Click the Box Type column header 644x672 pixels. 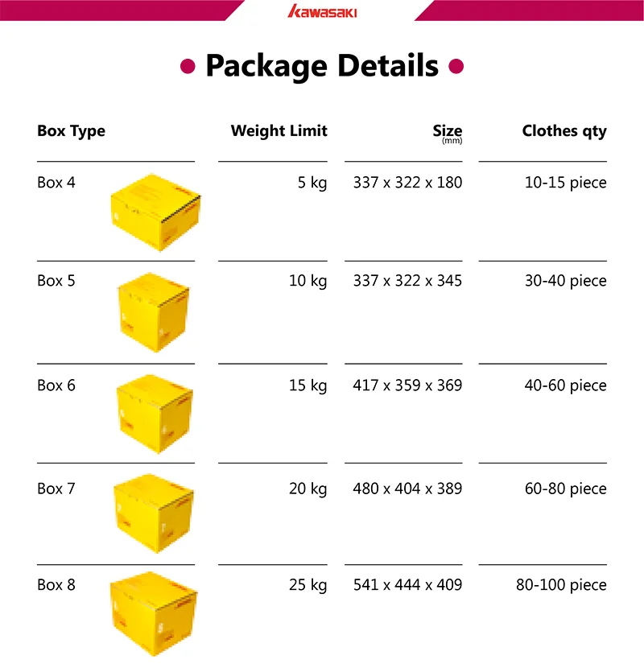[71, 131]
